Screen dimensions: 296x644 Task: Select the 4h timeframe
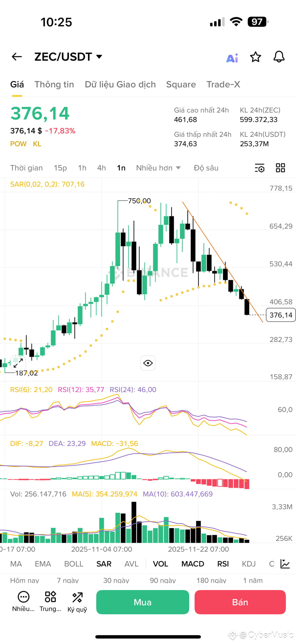102,168
